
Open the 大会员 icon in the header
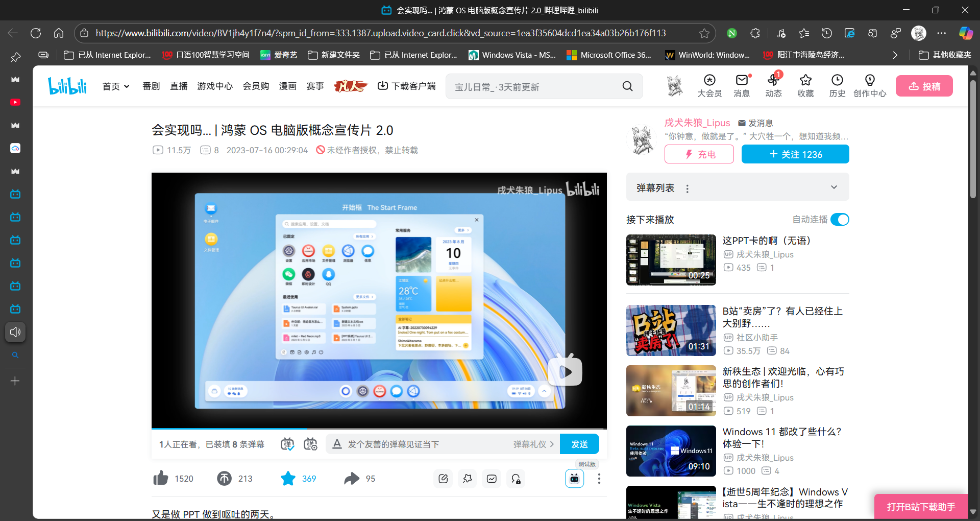pos(709,86)
